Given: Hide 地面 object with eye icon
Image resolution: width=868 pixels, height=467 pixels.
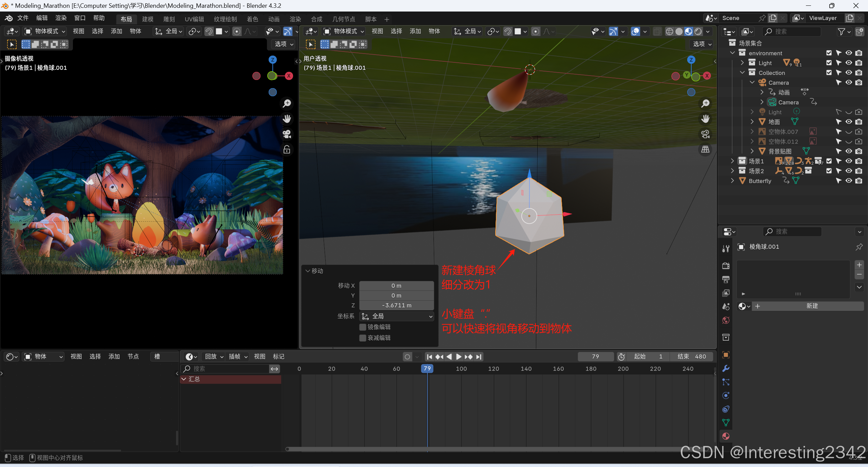Looking at the screenshot, I should (x=849, y=122).
